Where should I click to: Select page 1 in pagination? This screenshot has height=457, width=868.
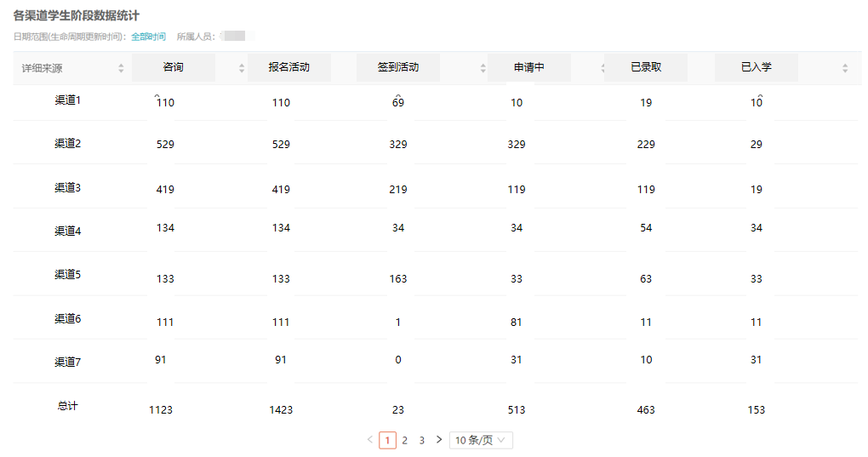pyautogui.click(x=387, y=440)
